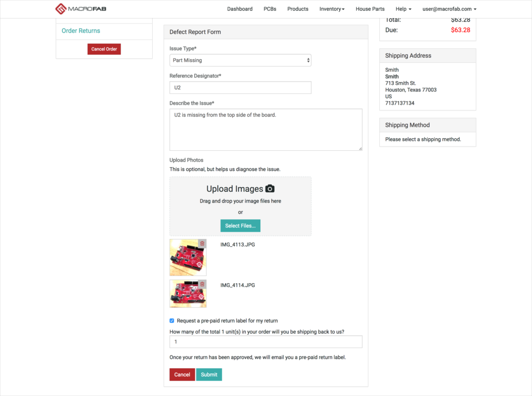The width and height of the screenshot is (532, 396).
Task: Open the Order Returns link
Action: point(81,31)
